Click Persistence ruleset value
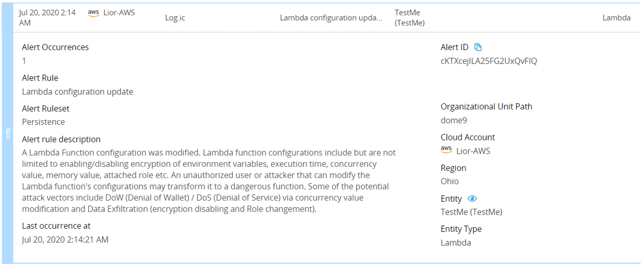644x267 pixels. [x=43, y=122]
